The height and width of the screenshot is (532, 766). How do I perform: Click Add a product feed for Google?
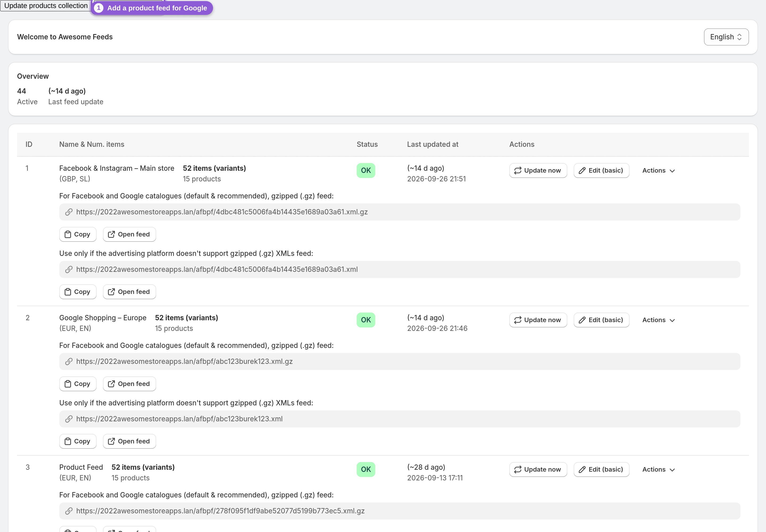152,8
